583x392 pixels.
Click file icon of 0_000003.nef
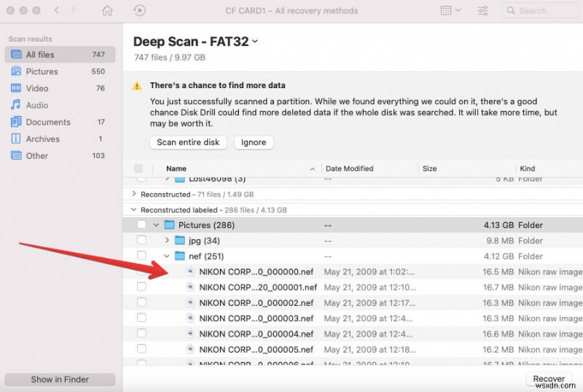coord(190,318)
